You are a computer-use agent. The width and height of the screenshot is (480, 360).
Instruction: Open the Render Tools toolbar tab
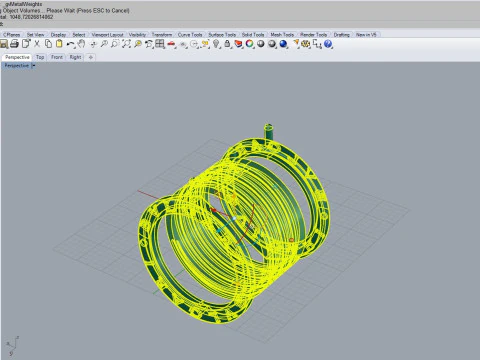coord(313,35)
